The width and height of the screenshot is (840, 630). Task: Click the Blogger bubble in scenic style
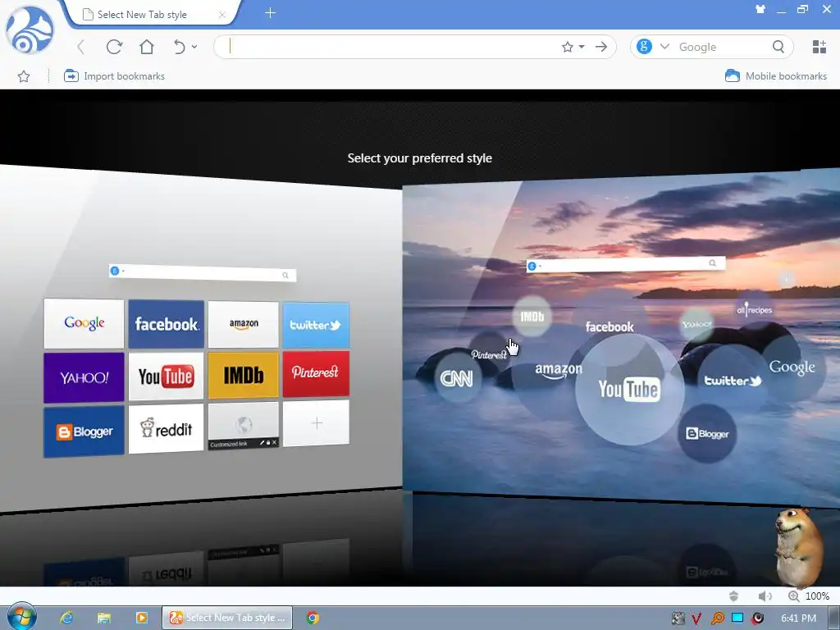pos(707,433)
